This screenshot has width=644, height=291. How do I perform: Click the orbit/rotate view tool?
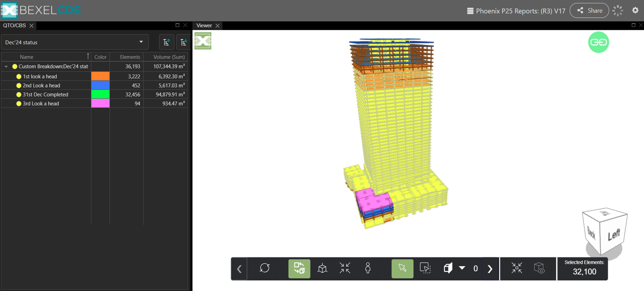coord(265,268)
